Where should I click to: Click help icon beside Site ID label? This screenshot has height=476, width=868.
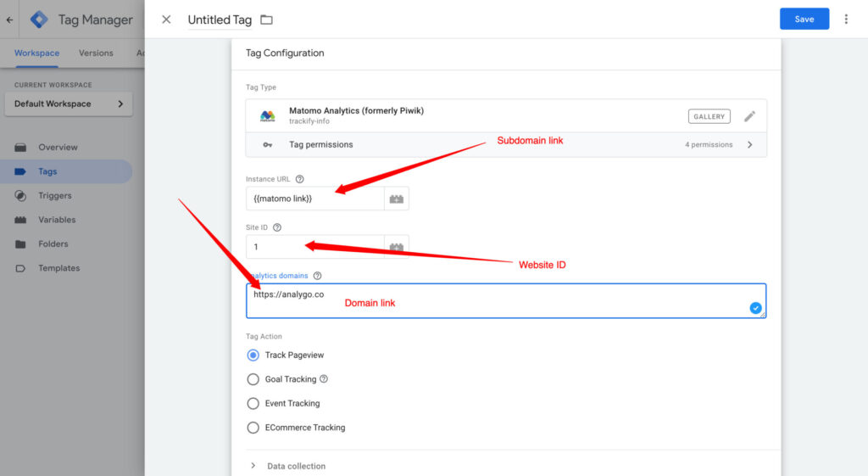(277, 227)
